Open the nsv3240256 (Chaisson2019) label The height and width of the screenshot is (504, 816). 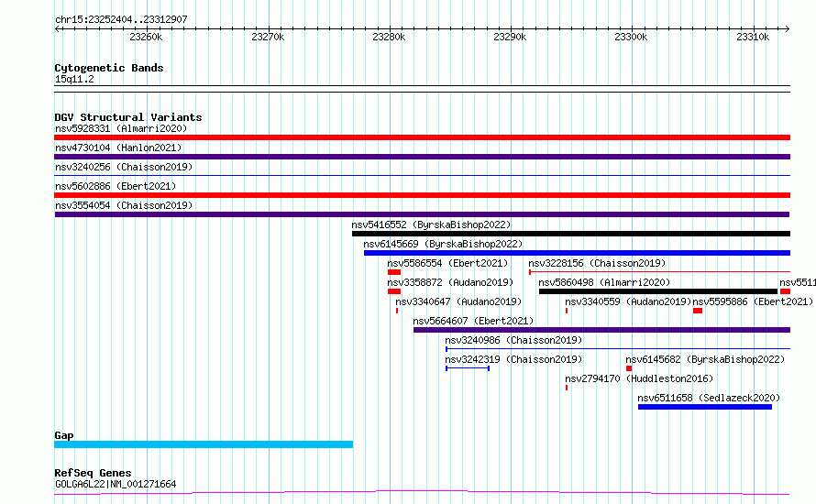(x=124, y=167)
